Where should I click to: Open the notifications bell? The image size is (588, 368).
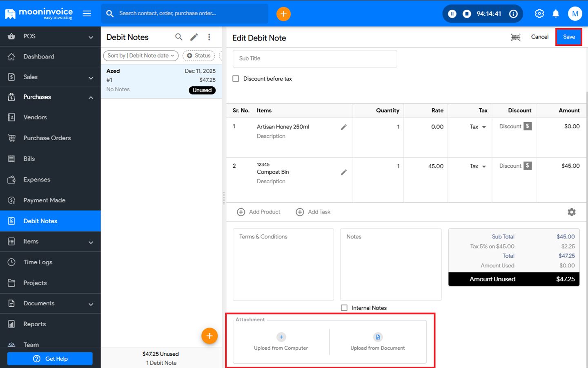click(556, 14)
